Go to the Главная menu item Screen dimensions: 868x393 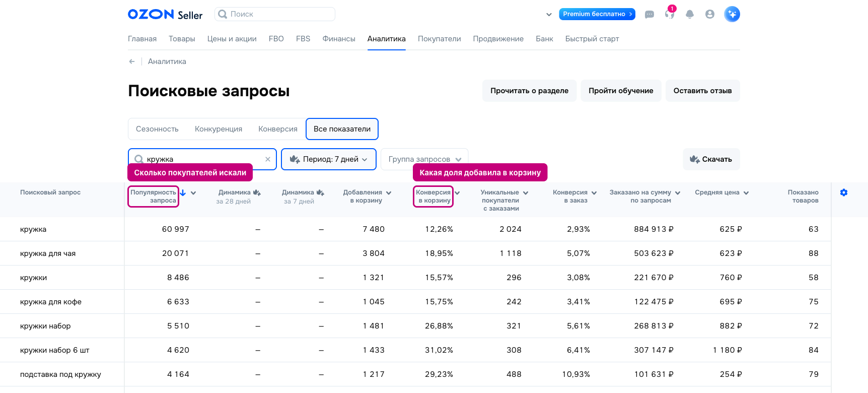(142, 39)
